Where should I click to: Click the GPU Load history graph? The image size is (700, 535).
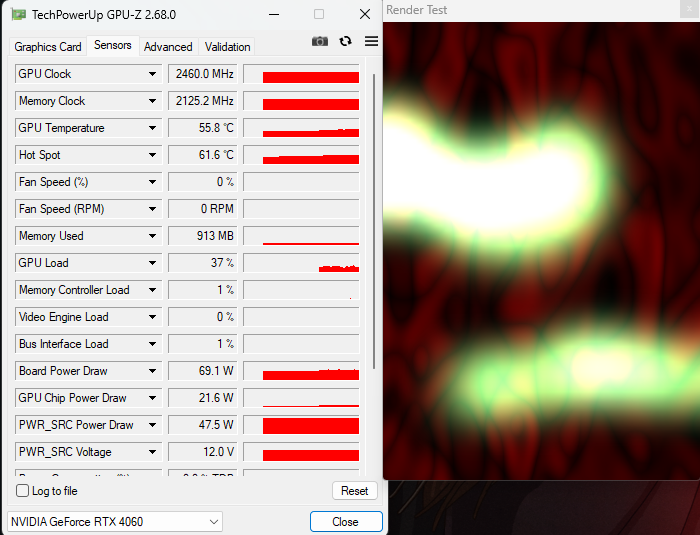[x=301, y=263]
